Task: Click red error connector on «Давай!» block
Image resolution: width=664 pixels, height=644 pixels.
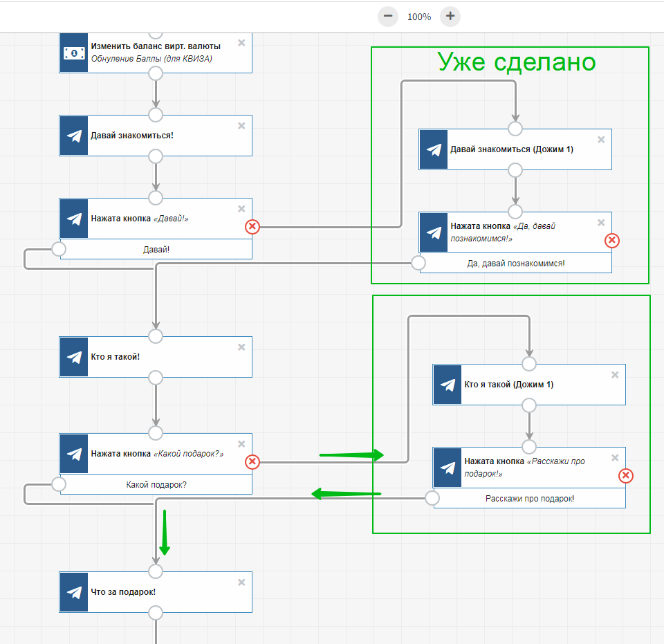Action: (x=252, y=226)
